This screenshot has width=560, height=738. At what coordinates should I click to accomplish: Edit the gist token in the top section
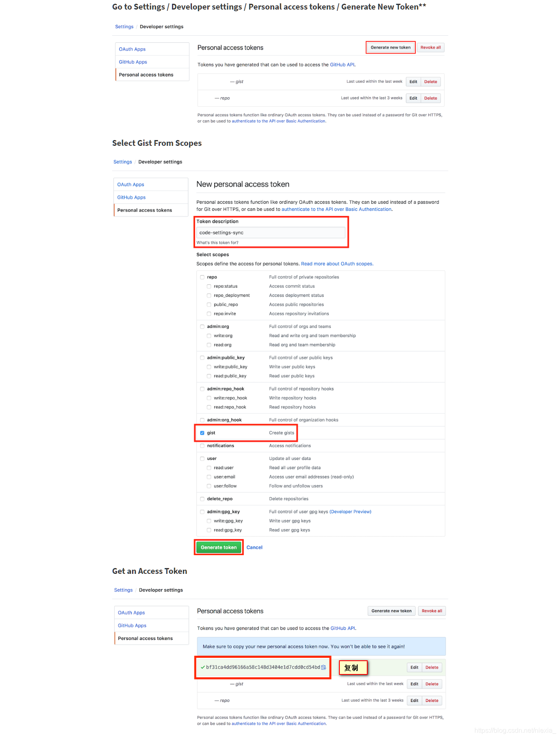[x=413, y=82]
